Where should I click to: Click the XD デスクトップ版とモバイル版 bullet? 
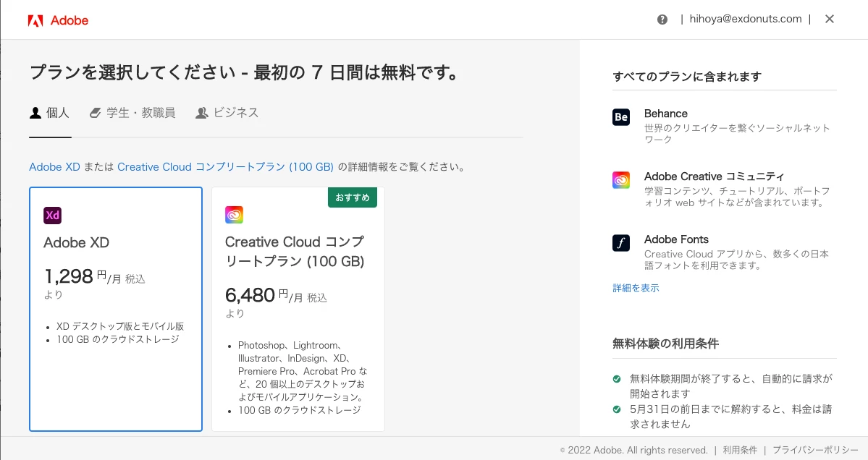click(x=120, y=326)
